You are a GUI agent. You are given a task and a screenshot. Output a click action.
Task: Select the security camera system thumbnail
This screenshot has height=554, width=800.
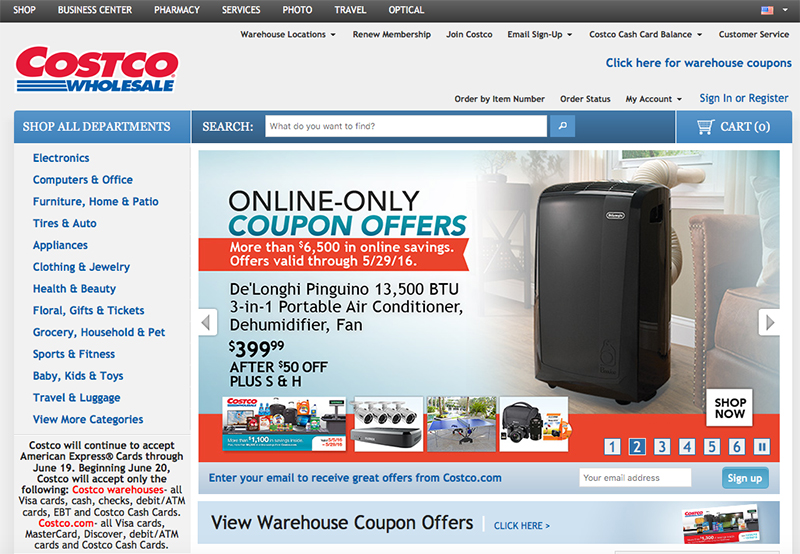[x=388, y=424]
